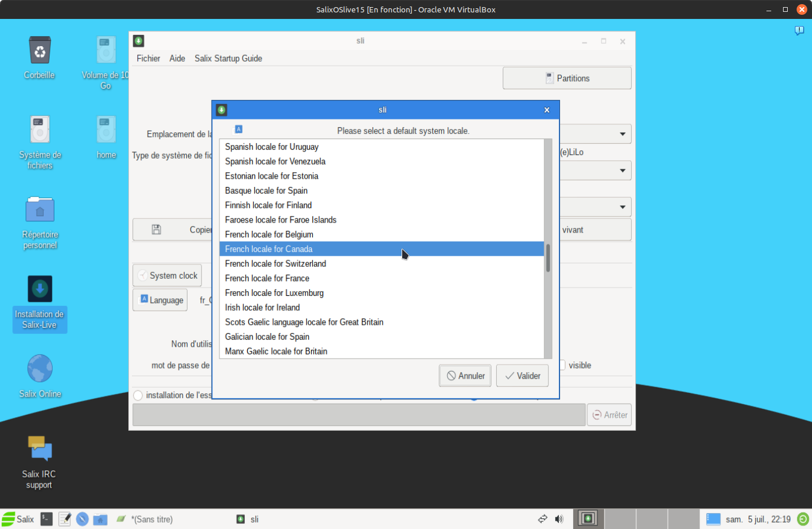Viewport: 812px width, 529px height.
Task: Select French locale for France
Action: pyautogui.click(x=267, y=278)
